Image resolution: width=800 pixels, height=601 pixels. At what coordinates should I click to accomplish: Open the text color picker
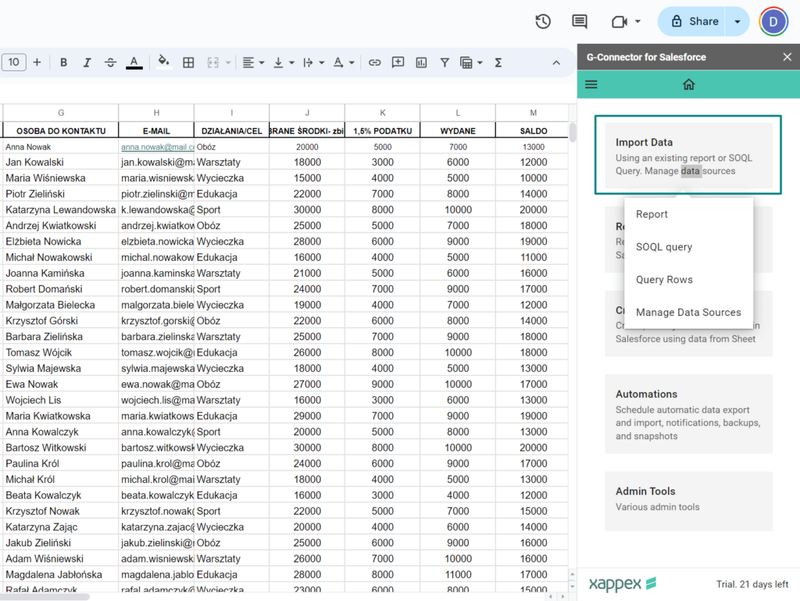[134, 63]
